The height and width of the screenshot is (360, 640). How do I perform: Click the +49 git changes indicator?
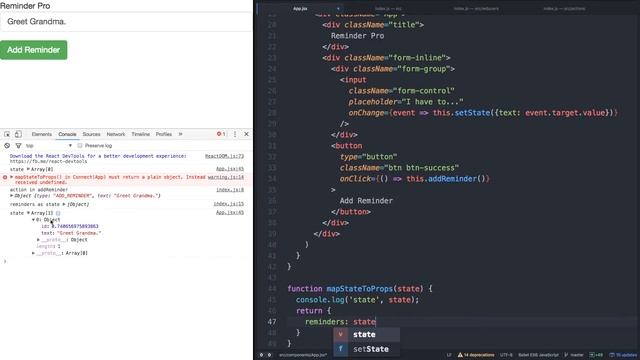click(596, 355)
